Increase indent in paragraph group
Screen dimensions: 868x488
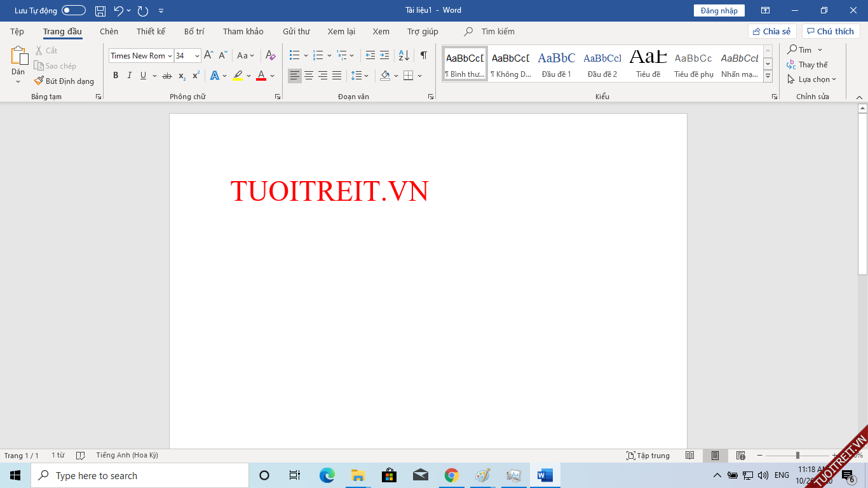pos(384,55)
